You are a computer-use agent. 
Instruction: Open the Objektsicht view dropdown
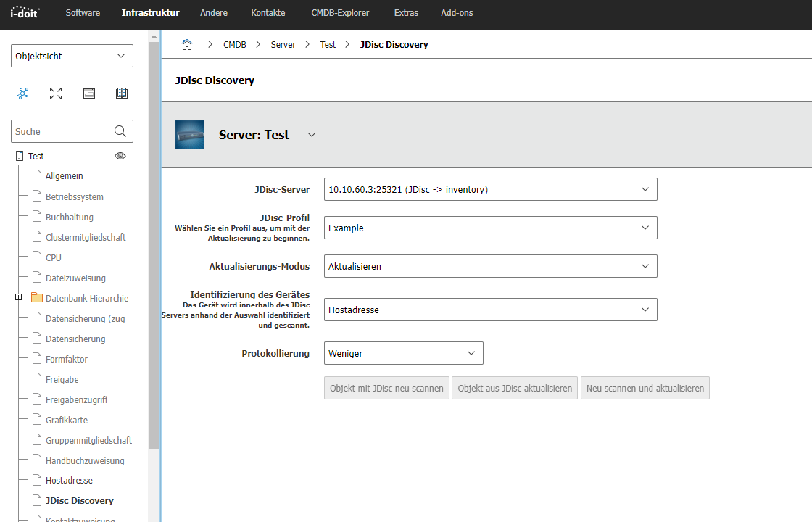point(72,56)
